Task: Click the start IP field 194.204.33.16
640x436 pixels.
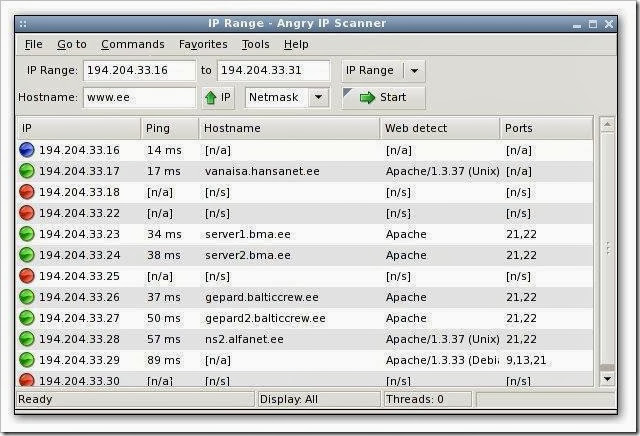Action: tap(140, 71)
